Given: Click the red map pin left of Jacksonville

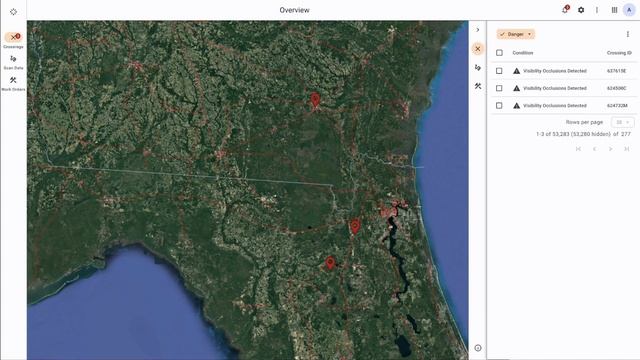Looking at the screenshot, I should click(355, 226).
